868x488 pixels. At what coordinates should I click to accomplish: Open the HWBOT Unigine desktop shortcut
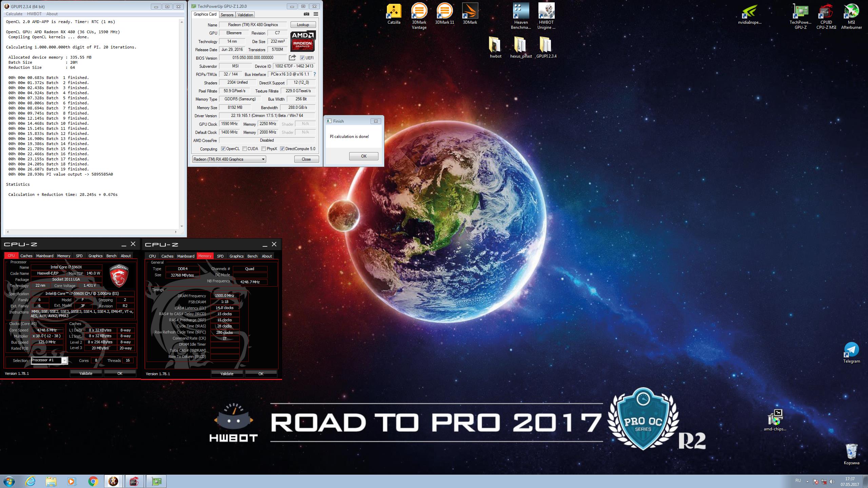point(546,16)
